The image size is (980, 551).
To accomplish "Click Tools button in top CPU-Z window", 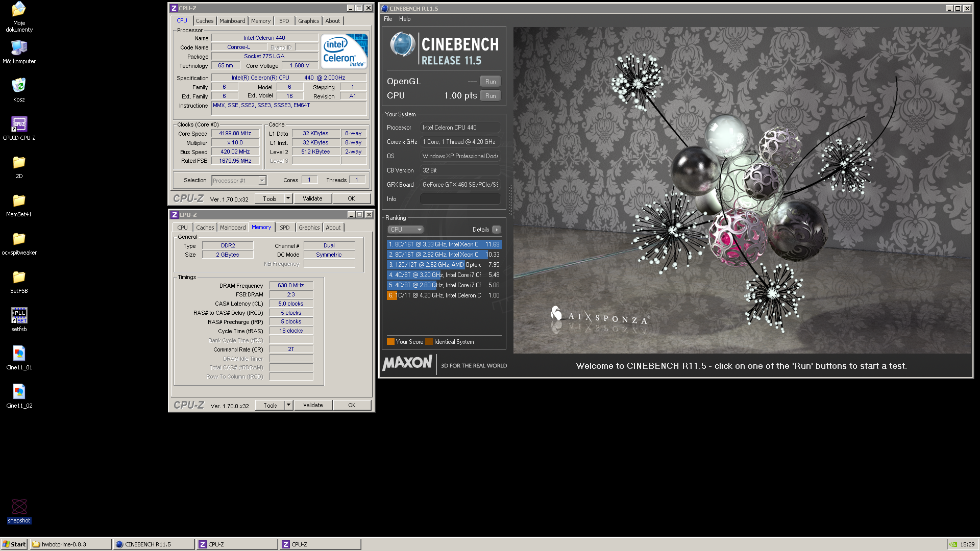I will 269,198.
